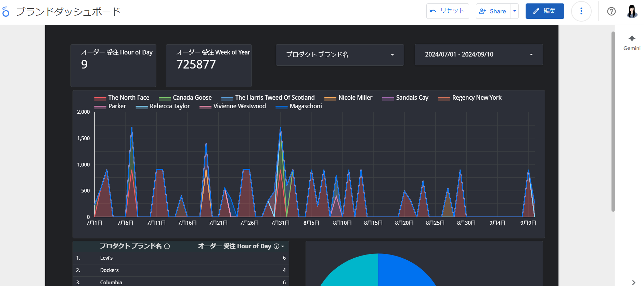644x286 pixels.
Task: Select the Rebecca Taylor legend item
Action: click(163, 106)
